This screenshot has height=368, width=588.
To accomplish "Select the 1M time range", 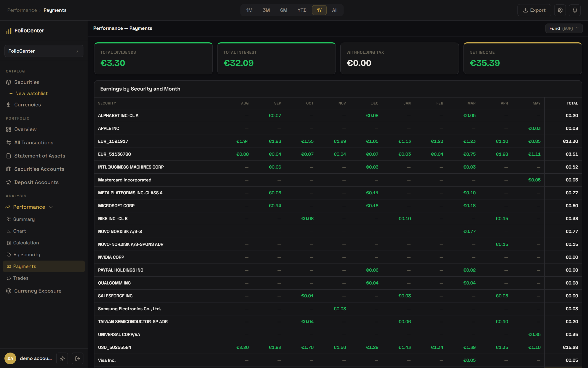I will pos(249,10).
